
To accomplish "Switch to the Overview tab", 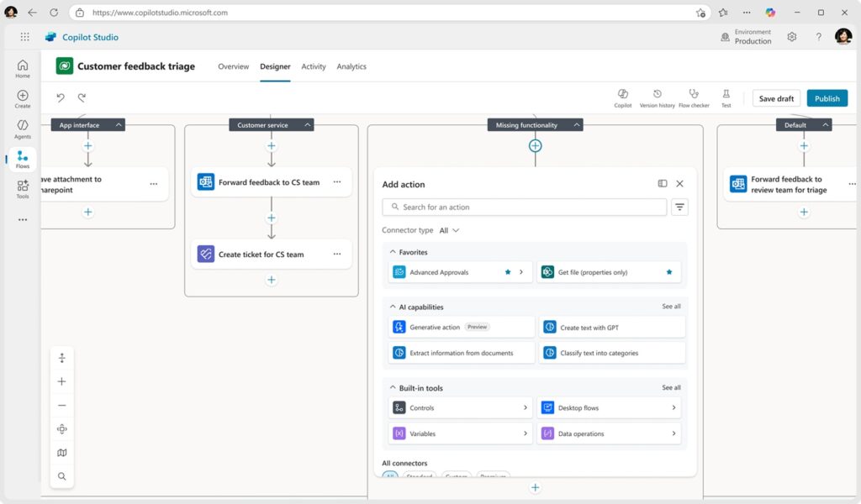I will click(233, 66).
